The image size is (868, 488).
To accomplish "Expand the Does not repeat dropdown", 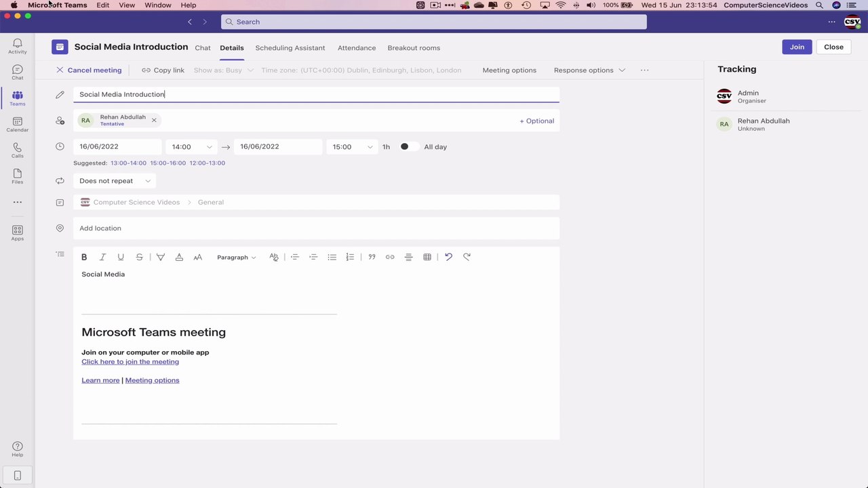I will pyautogui.click(x=115, y=181).
